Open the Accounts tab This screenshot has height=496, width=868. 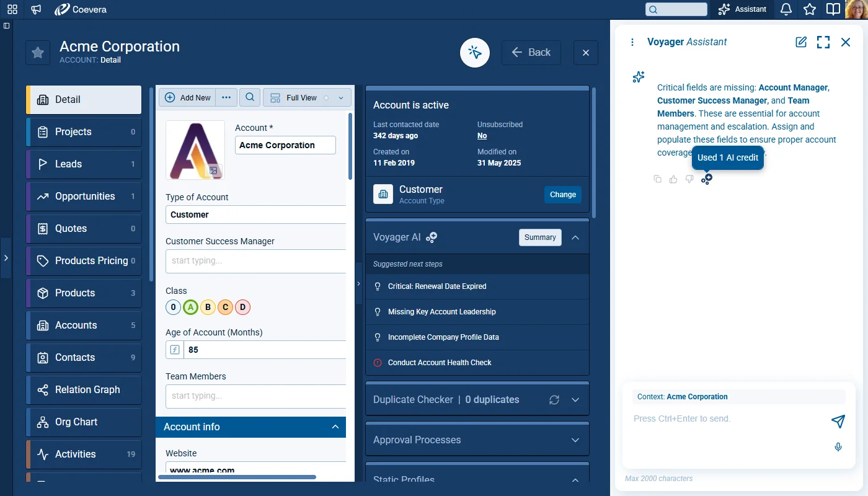[x=84, y=325]
